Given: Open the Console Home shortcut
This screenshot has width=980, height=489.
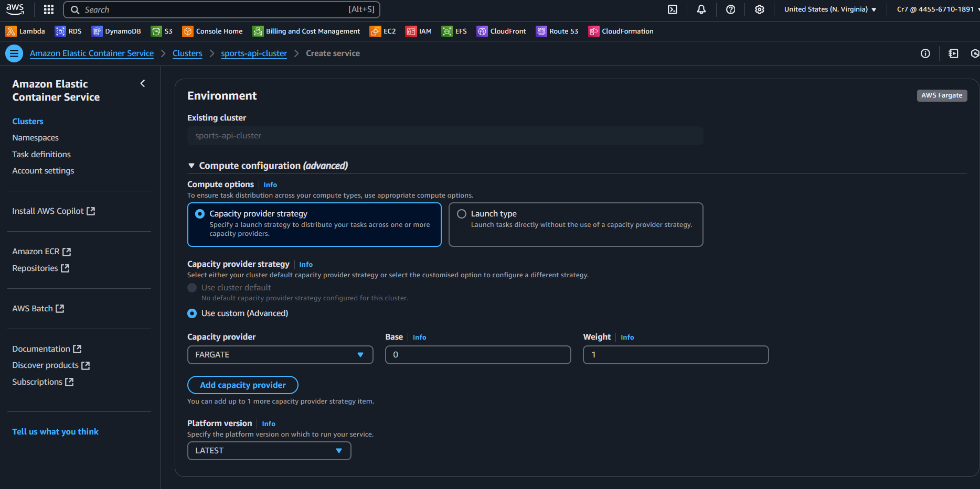Looking at the screenshot, I should pyautogui.click(x=212, y=31).
